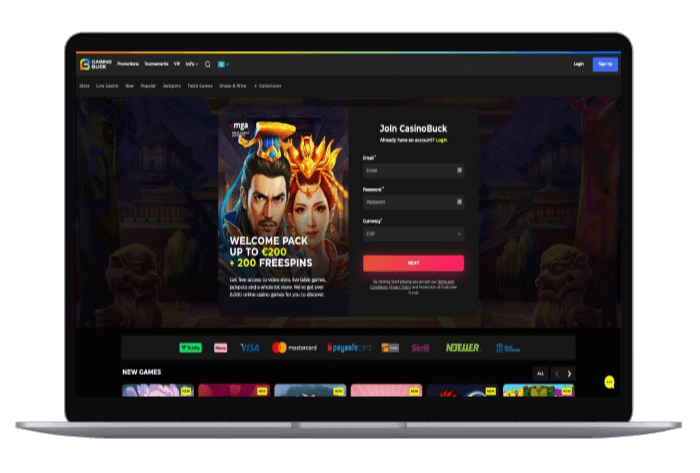700x473 pixels.
Task: Click the red NEXT button
Action: point(413,263)
